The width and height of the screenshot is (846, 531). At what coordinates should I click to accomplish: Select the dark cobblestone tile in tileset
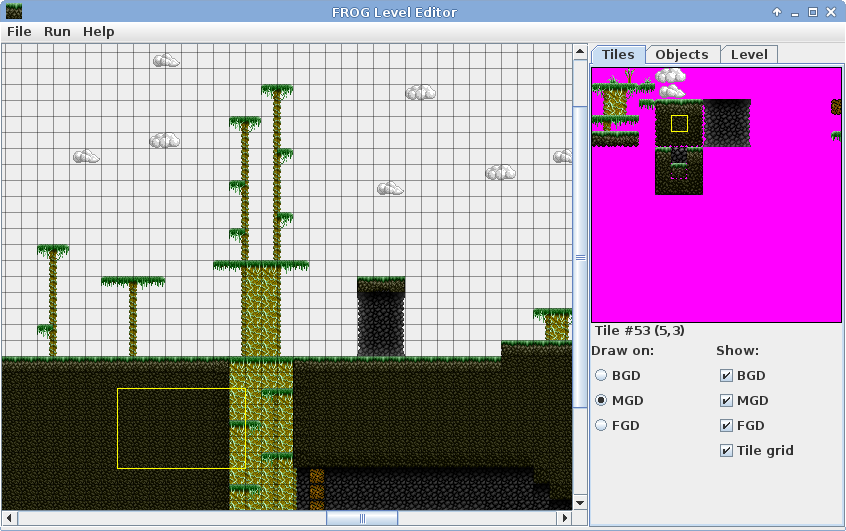[x=727, y=123]
